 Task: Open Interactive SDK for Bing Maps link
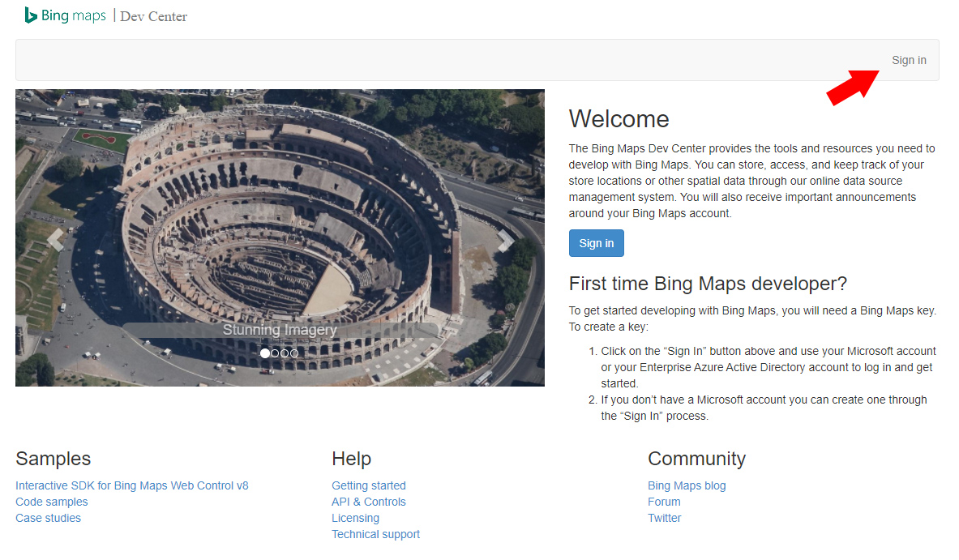point(132,485)
